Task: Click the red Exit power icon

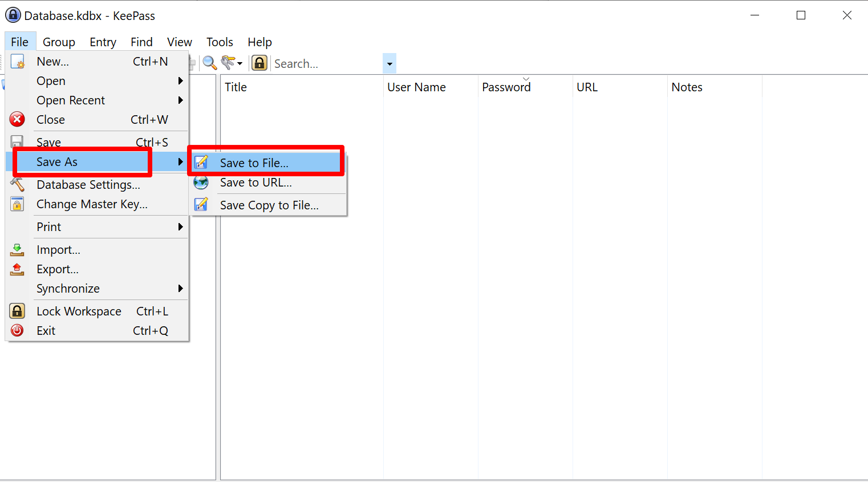Action: pyautogui.click(x=17, y=331)
